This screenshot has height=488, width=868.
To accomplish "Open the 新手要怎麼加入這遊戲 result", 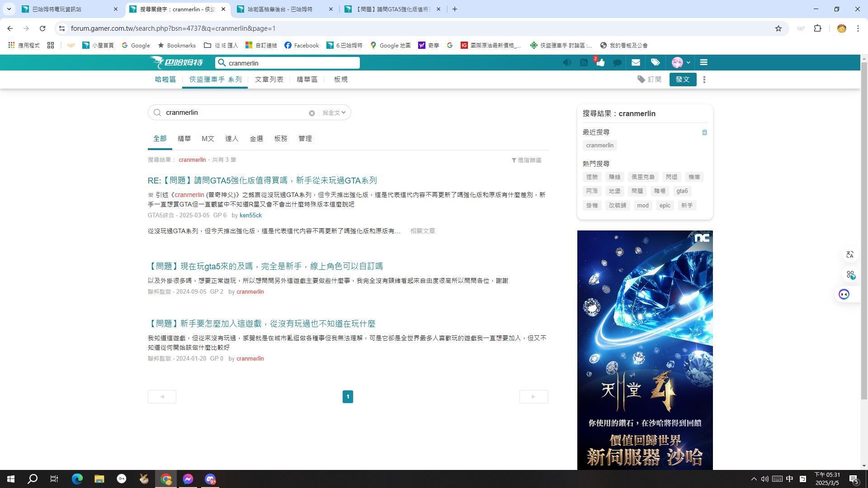I will point(262,324).
